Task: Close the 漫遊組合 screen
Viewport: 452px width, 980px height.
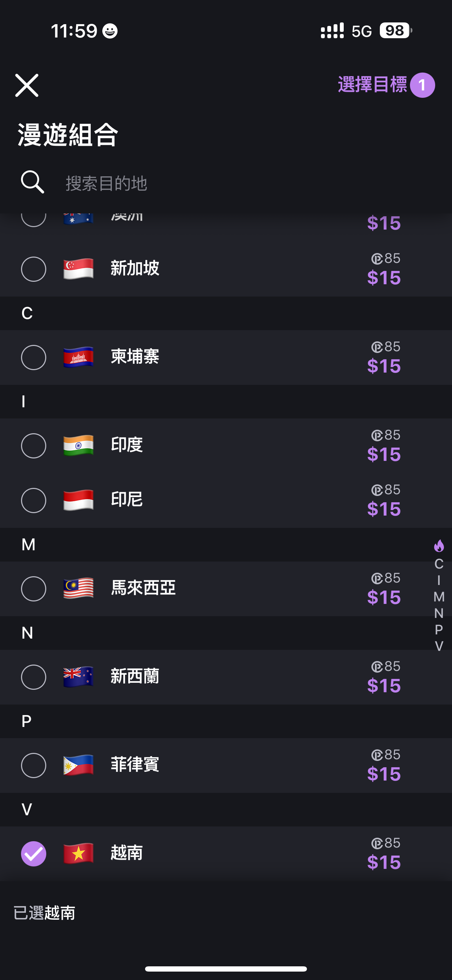Action: point(27,85)
